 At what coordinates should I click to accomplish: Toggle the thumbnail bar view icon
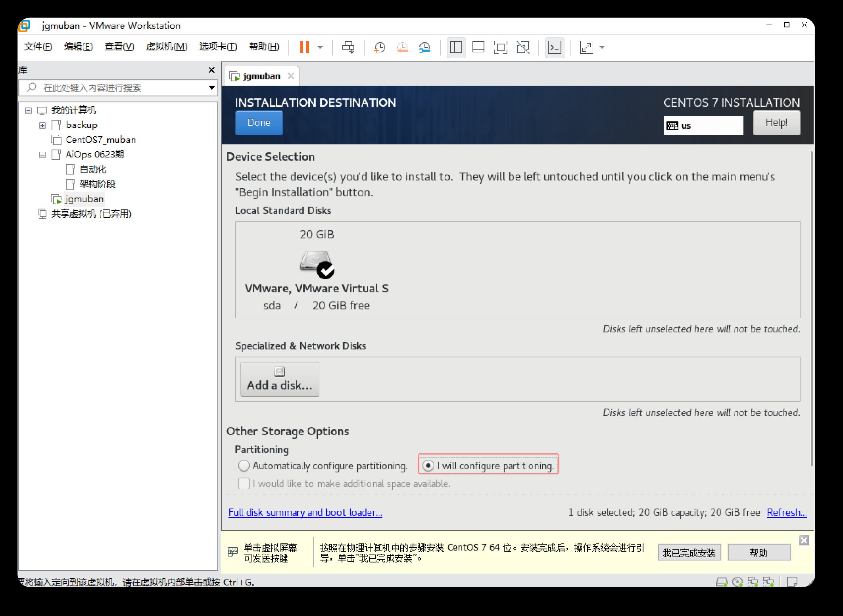click(x=478, y=47)
